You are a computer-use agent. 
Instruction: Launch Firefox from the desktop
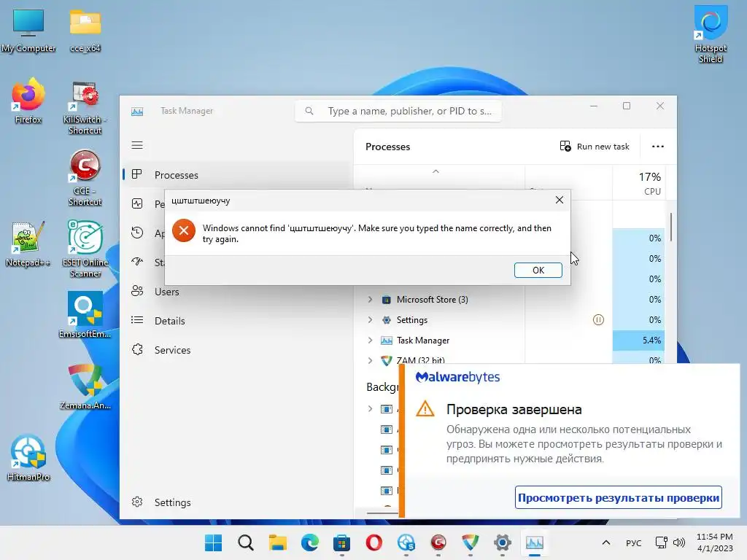point(28,101)
